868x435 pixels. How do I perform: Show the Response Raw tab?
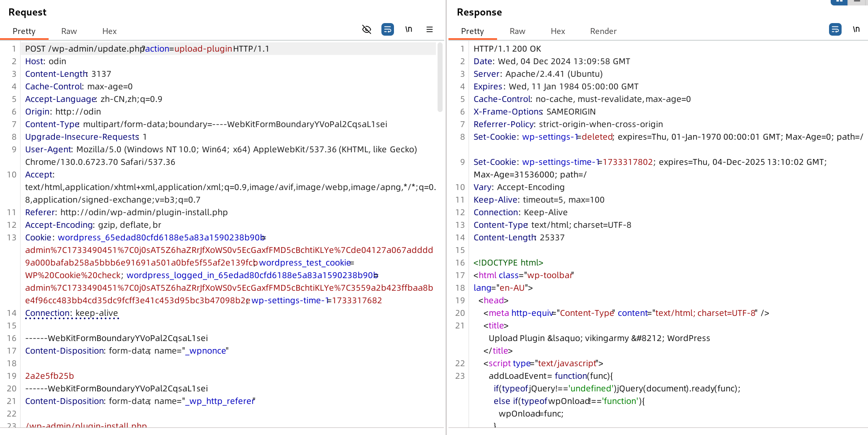coord(518,31)
